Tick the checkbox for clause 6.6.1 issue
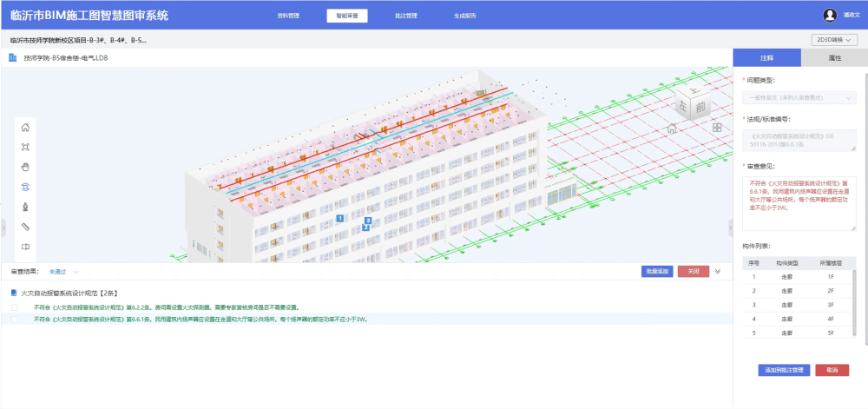 (x=14, y=320)
